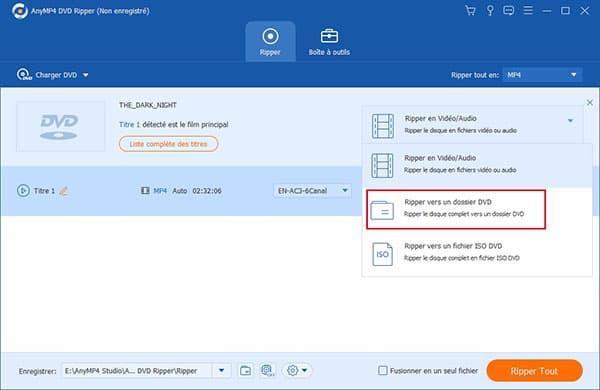Click the hardware acceleration chip icon
The image size is (600, 390).
[x=267, y=370]
